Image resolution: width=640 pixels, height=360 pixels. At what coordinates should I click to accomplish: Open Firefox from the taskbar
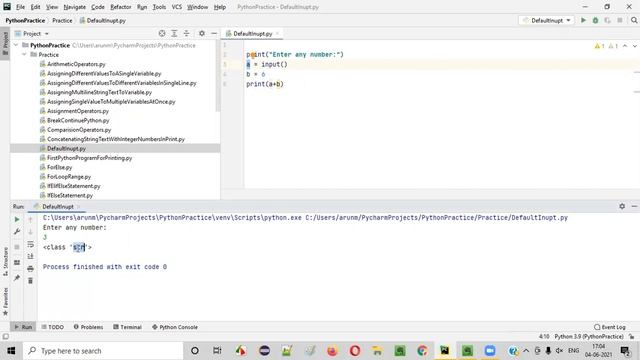click(333, 351)
